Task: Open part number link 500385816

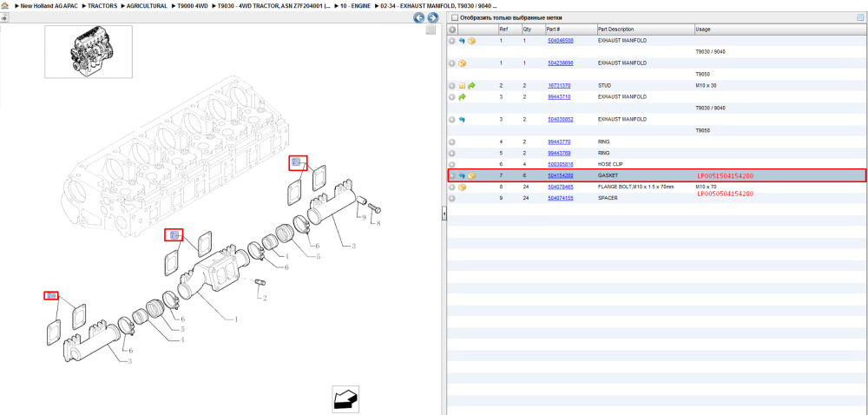Action: pyautogui.click(x=560, y=164)
